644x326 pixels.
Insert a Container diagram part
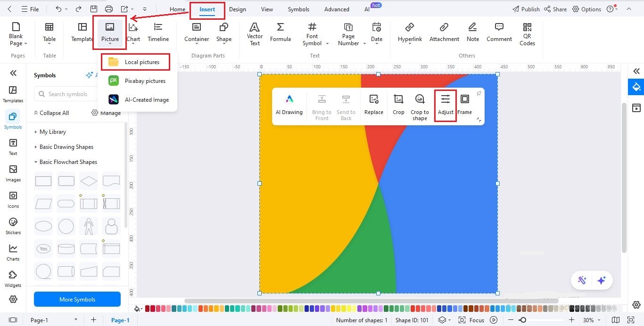[x=197, y=33]
